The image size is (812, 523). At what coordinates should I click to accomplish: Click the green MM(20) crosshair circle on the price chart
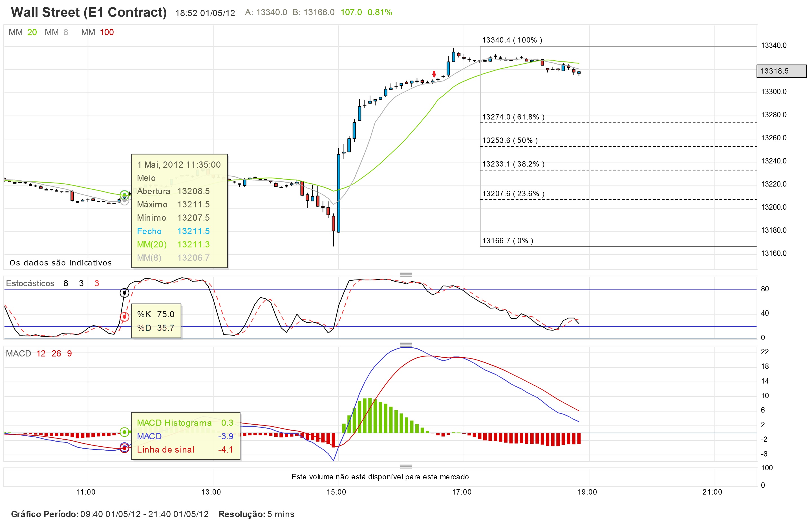125,195
